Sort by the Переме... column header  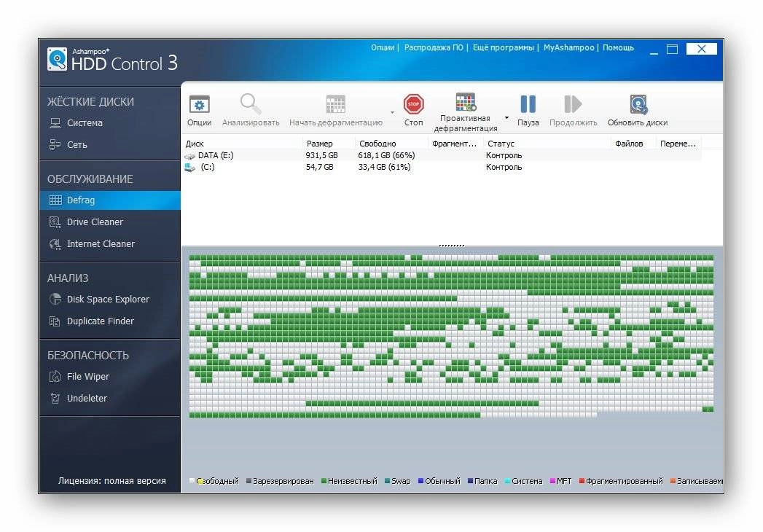coord(678,144)
